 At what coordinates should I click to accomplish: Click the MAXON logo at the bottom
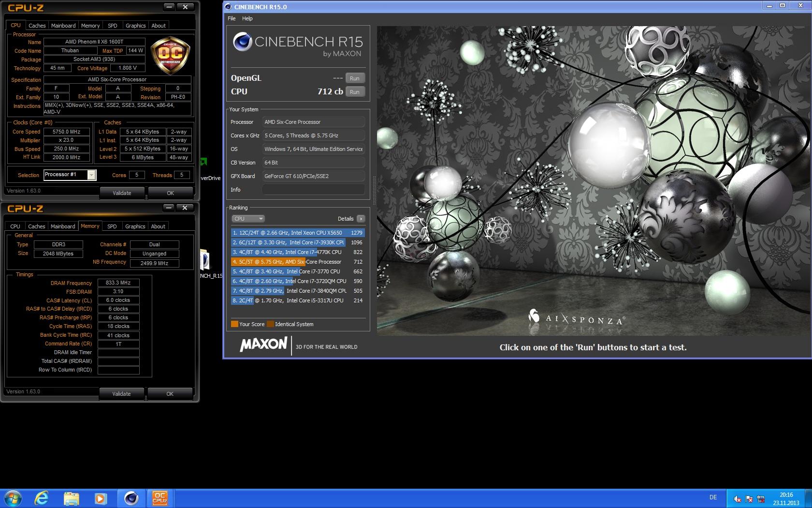[263, 344]
